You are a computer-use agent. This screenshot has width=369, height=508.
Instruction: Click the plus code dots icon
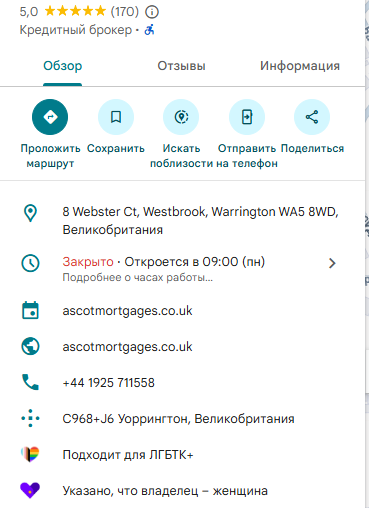coord(30,418)
